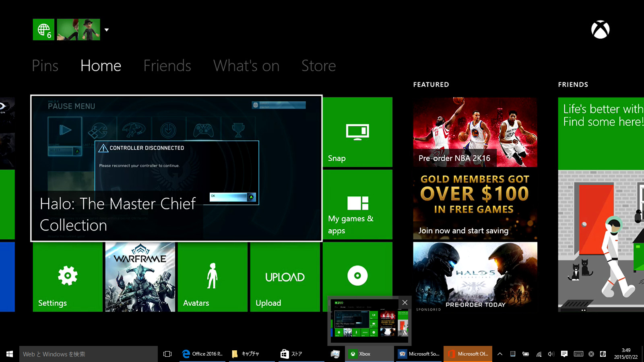Open the Avatars tile
This screenshot has height=362, width=644.
point(213,277)
